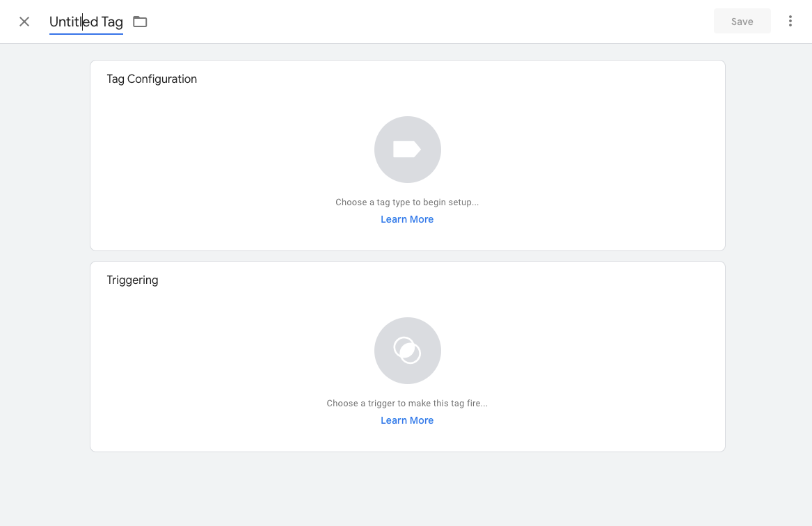Click the overlapping circles trigger icon
Image resolution: width=812 pixels, height=526 pixels.
(407, 351)
